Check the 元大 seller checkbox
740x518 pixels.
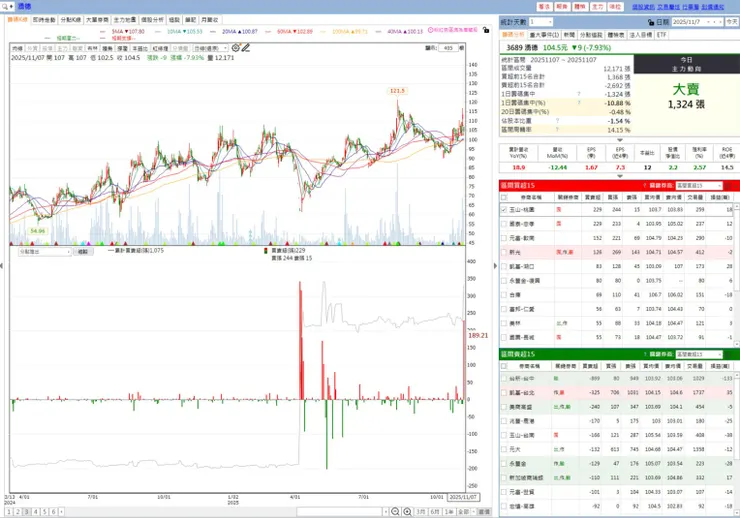(504, 449)
